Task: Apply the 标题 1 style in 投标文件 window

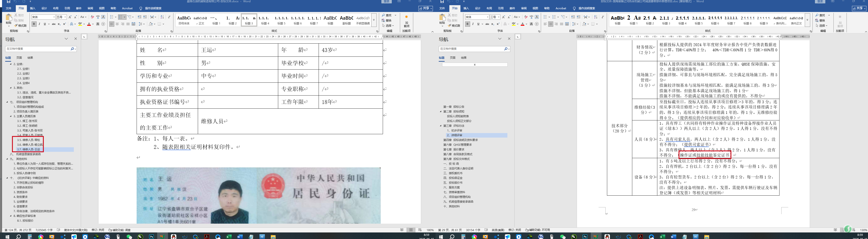Action: coord(216,20)
